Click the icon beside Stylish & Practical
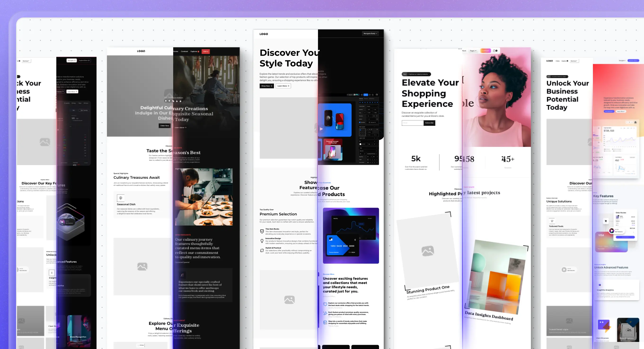The image size is (644, 349). point(262,251)
